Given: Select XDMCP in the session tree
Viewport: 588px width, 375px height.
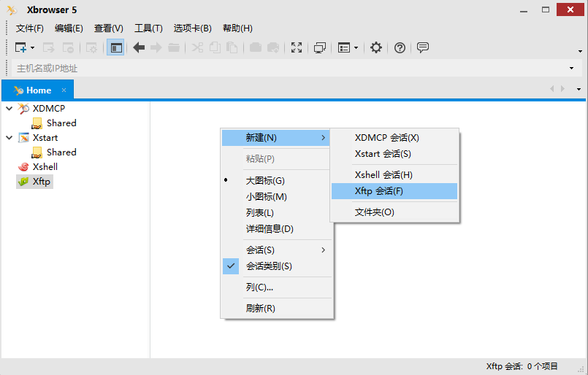Looking at the screenshot, I should tap(49, 108).
